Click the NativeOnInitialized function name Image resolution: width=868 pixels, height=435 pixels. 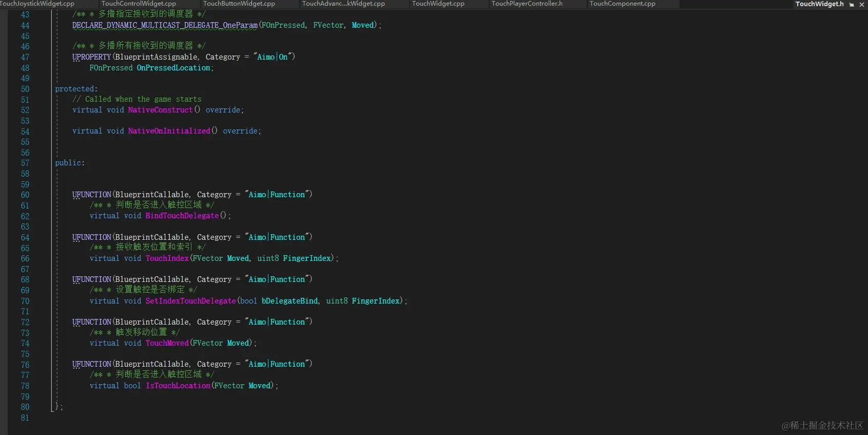[x=169, y=131]
